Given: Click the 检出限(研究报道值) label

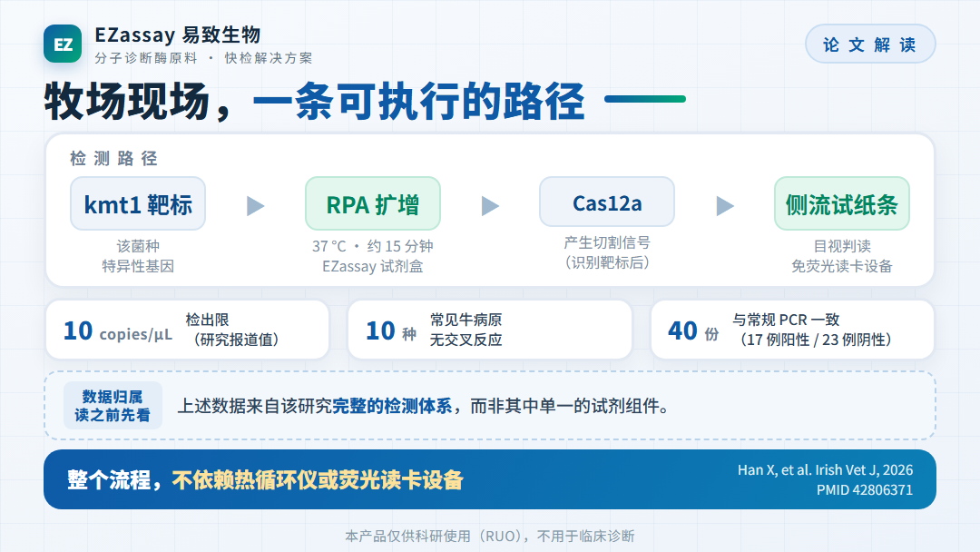Looking at the screenshot, I should (233, 330).
